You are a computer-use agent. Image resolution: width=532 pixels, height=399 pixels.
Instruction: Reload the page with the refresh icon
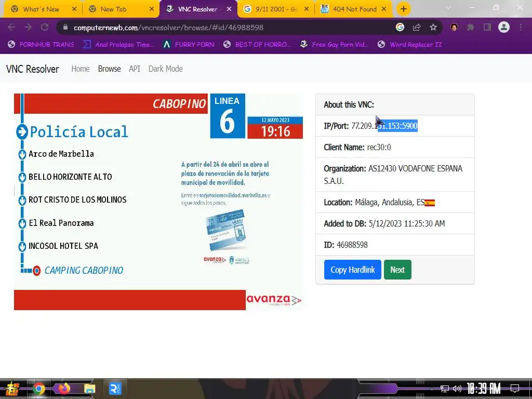(45, 27)
